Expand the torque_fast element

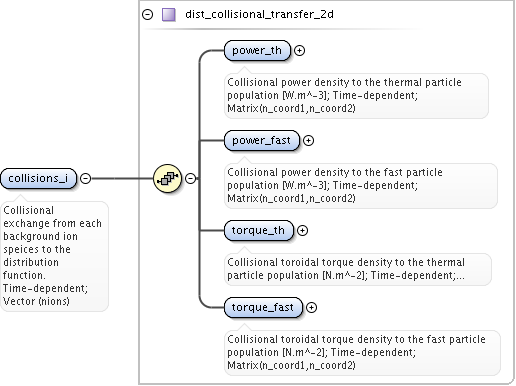311,307
